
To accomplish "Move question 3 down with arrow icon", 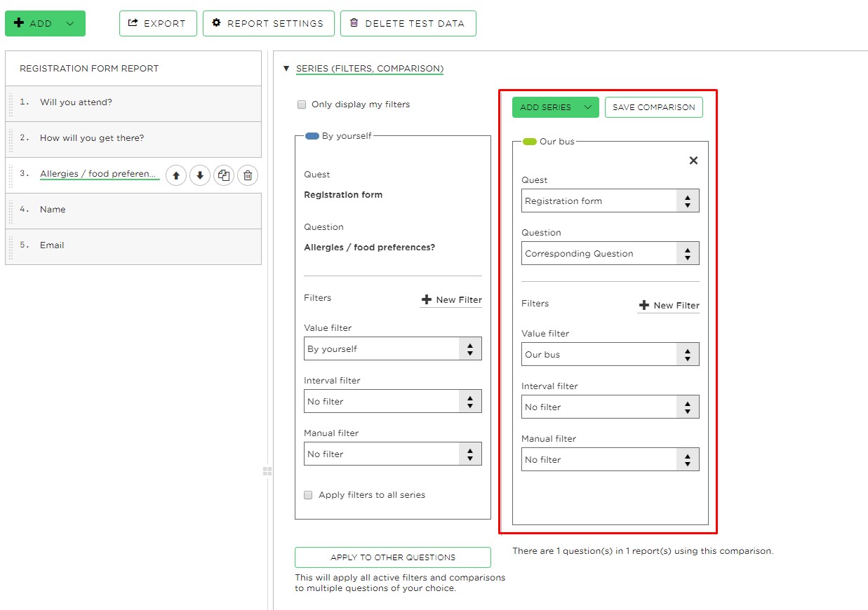I will click(x=200, y=175).
